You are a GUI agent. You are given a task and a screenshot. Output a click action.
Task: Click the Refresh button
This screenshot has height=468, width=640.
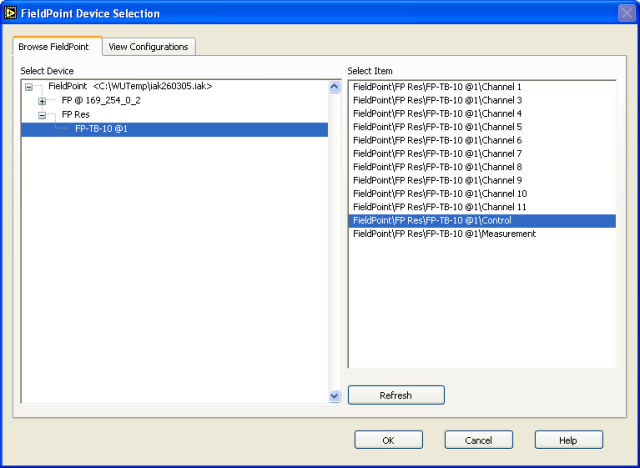coord(396,395)
